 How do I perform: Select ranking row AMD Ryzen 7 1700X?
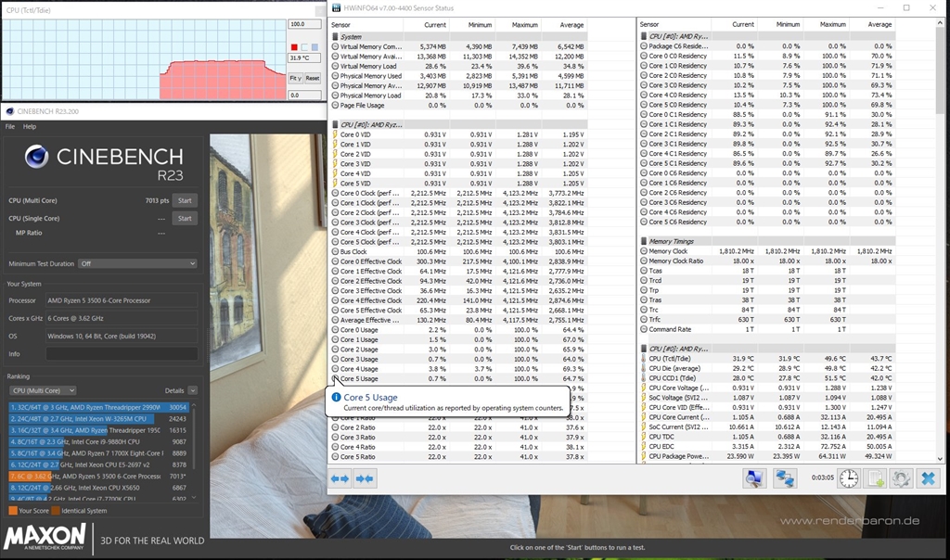[x=98, y=453]
